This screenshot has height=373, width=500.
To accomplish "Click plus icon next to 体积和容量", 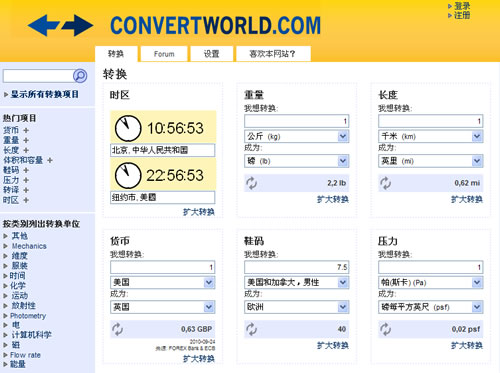I will click(x=50, y=160).
